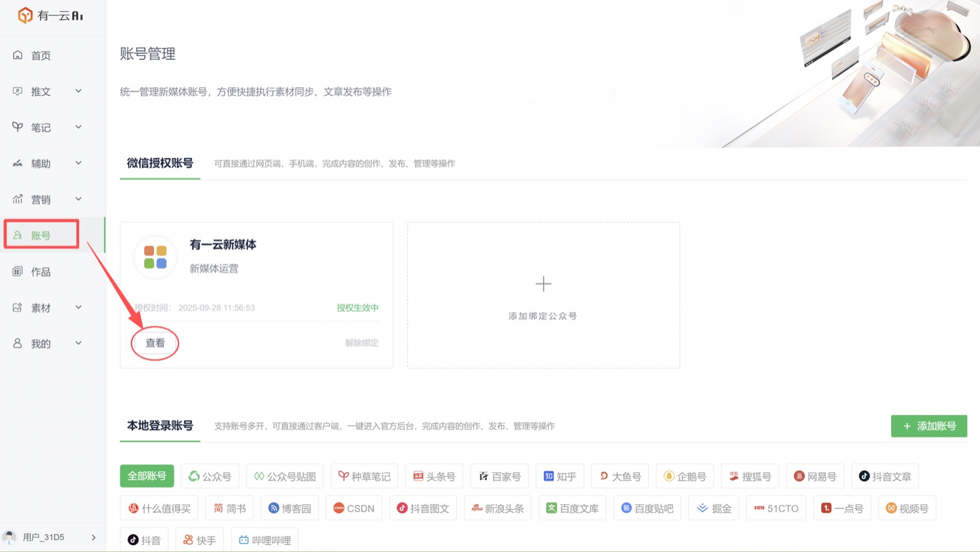Viewport: 980px width, 552px height.
Task: Click the 素材 image icon
Action: click(x=18, y=307)
